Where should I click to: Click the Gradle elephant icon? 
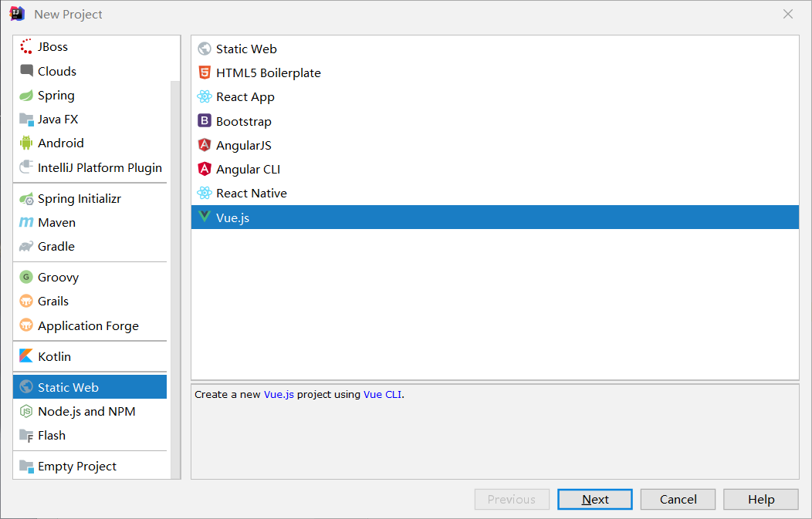(26, 246)
